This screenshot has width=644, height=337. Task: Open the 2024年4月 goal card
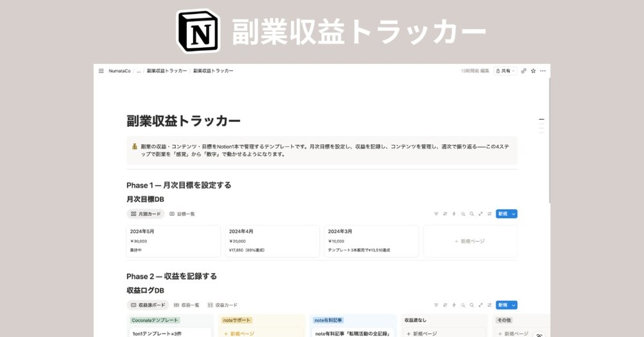click(x=272, y=241)
